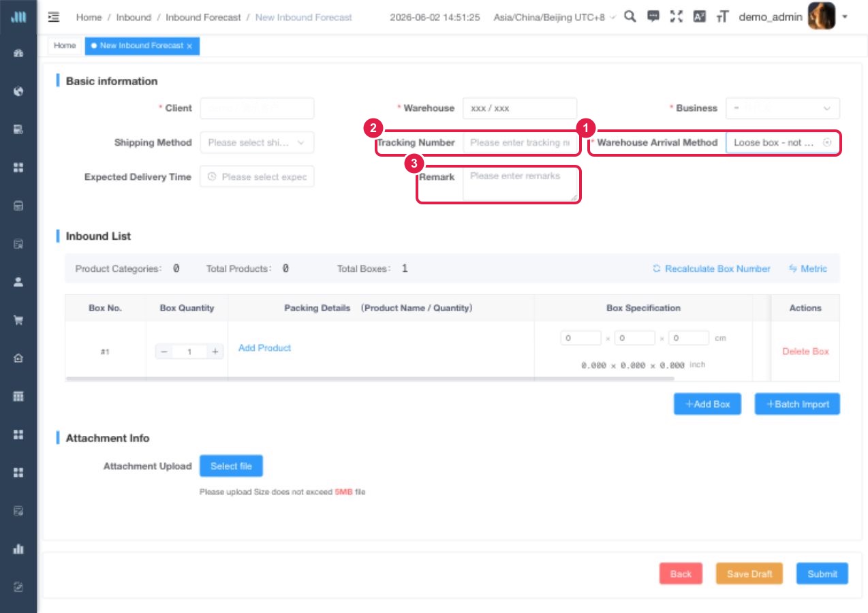Click Delete Box for box #1
868x613 pixels.
pos(805,351)
